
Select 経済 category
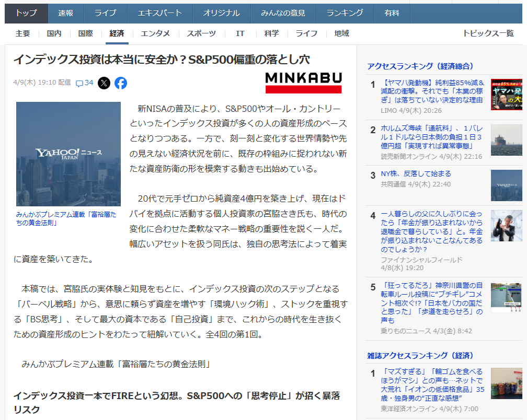tap(117, 33)
